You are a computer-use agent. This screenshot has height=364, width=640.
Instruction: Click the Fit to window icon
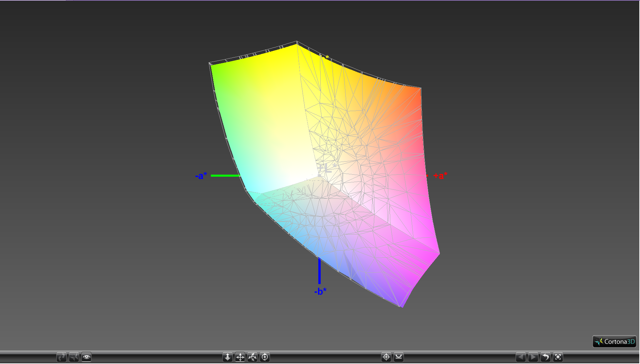click(x=558, y=357)
